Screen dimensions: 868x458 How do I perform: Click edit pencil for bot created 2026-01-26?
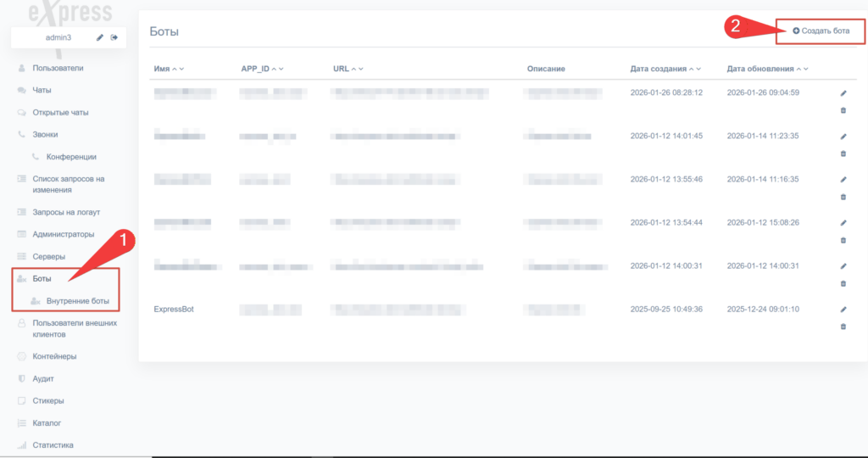[x=843, y=93]
